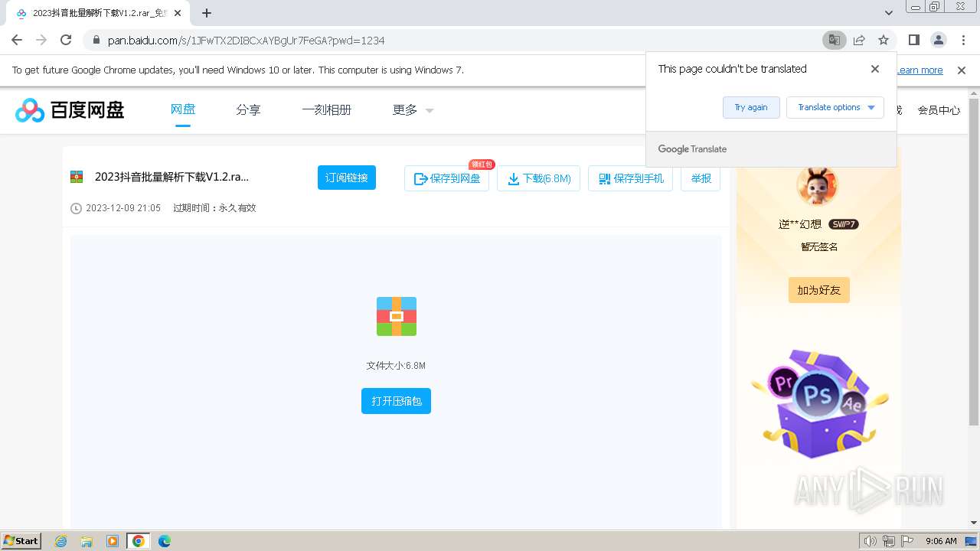Viewport: 980px width, 551px height.
Task: Select the 网盘 navigation tab
Action: (x=183, y=109)
